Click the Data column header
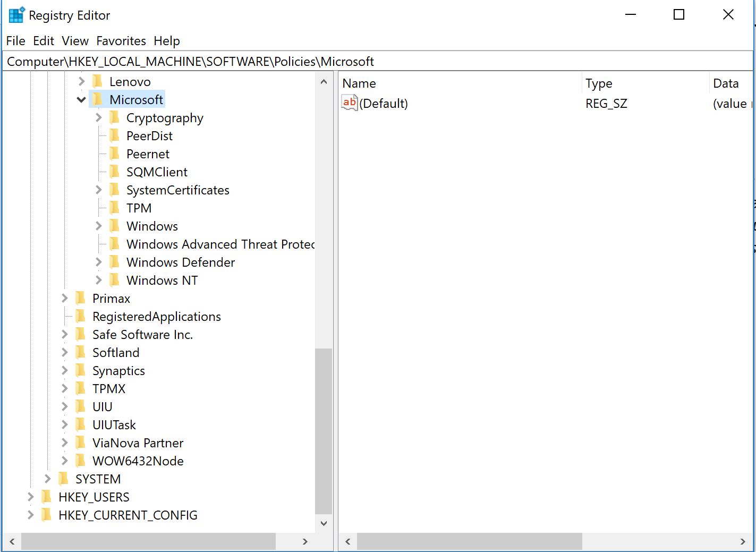Viewport: 756px width, 552px height. 730,83
